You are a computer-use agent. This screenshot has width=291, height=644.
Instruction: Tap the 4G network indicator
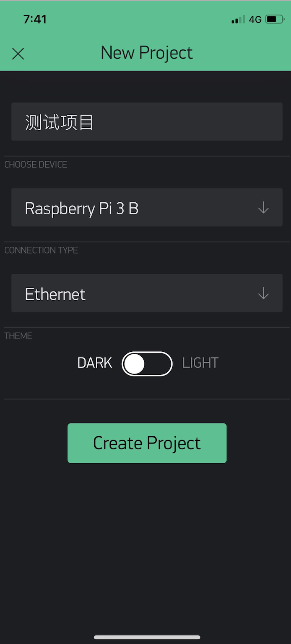point(255,19)
